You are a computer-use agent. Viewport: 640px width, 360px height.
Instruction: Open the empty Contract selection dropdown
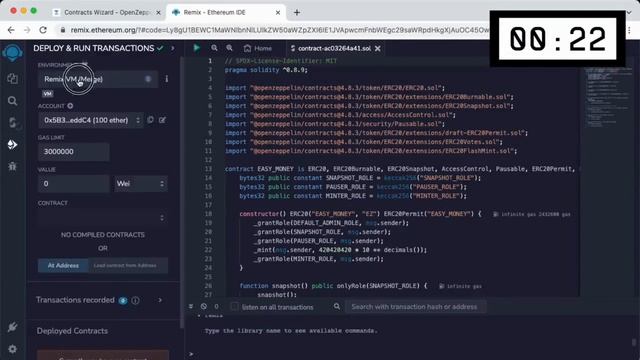(102, 218)
